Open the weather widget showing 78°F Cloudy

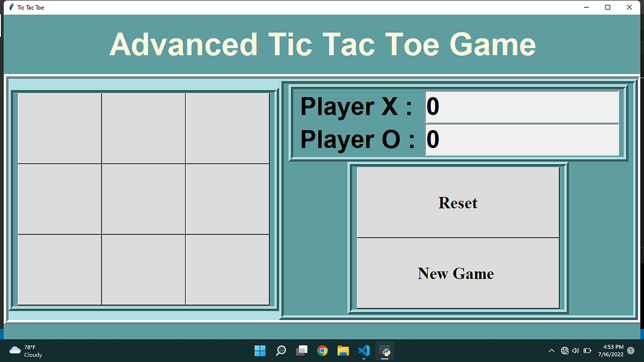click(21, 350)
